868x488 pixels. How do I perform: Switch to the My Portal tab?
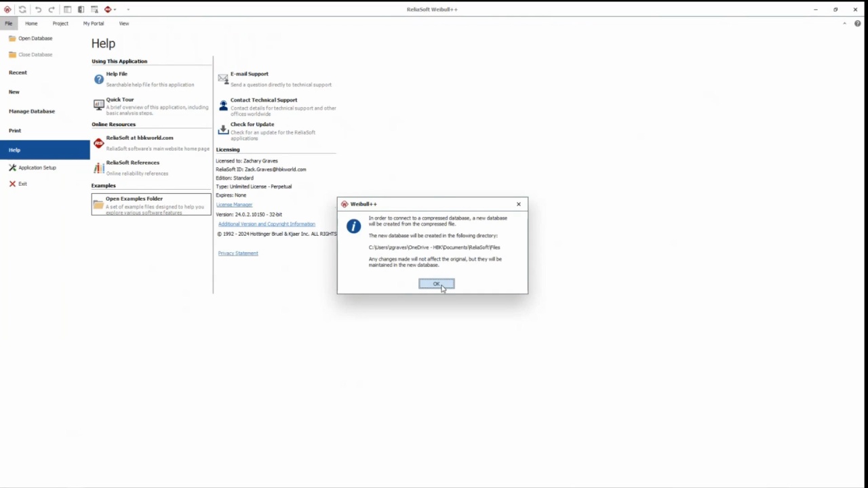coord(94,24)
